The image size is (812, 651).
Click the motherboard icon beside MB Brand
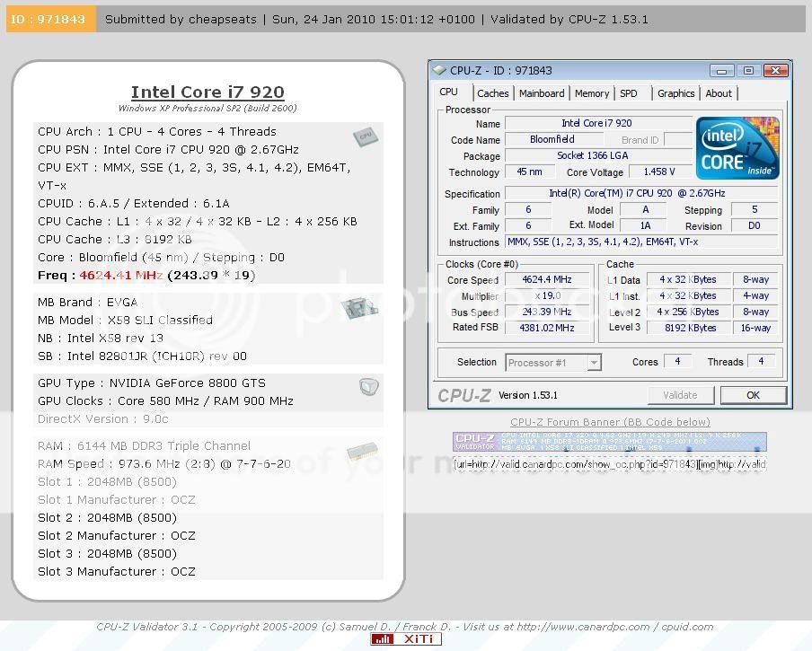pos(359,308)
